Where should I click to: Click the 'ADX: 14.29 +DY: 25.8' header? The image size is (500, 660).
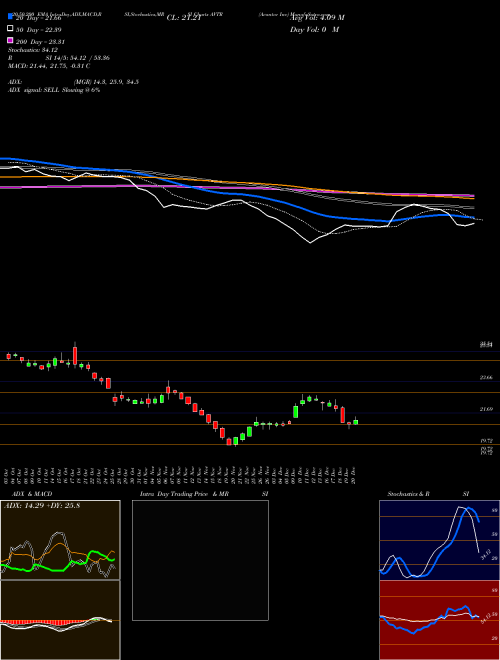tap(42, 506)
